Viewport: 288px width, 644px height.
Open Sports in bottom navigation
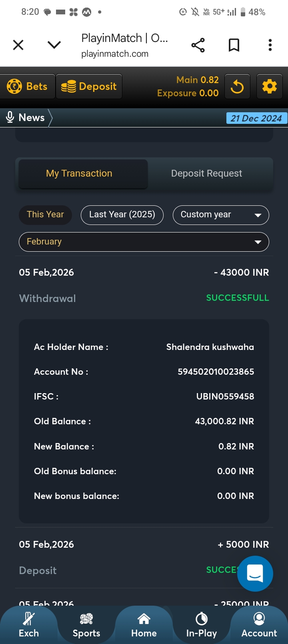coord(86,625)
